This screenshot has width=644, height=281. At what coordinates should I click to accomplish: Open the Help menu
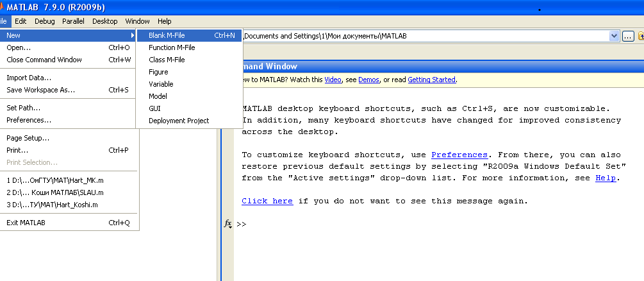point(164,21)
